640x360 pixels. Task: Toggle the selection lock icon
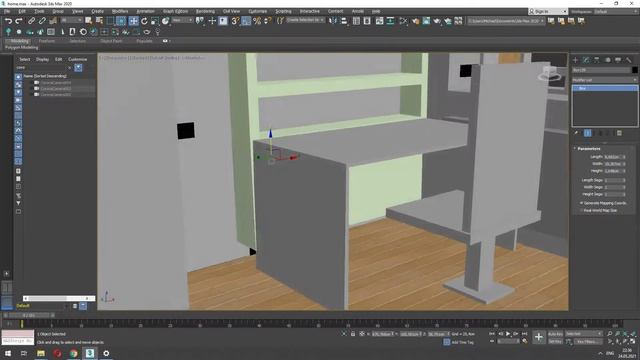click(x=353, y=334)
